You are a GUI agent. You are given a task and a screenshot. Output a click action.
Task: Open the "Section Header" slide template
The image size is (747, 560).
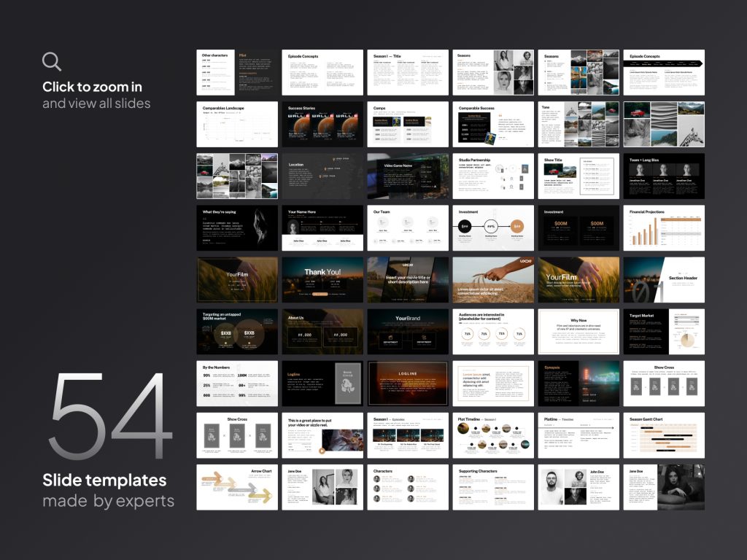(x=664, y=279)
